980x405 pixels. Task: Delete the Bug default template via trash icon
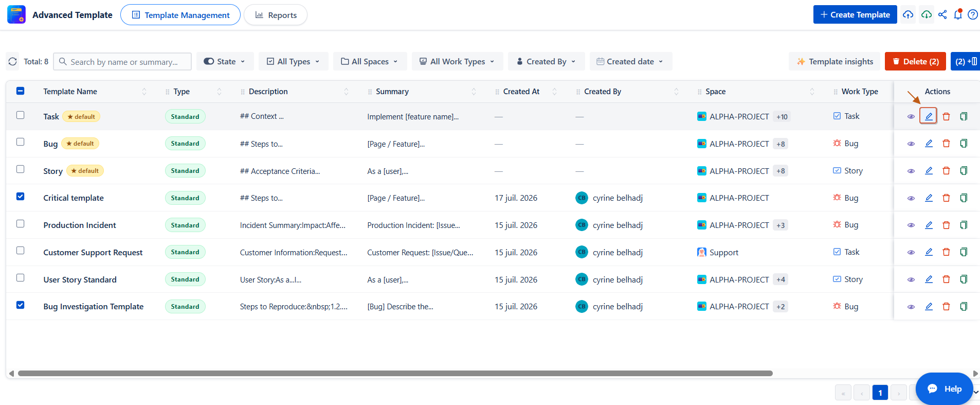pyautogui.click(x=946, y=144)
